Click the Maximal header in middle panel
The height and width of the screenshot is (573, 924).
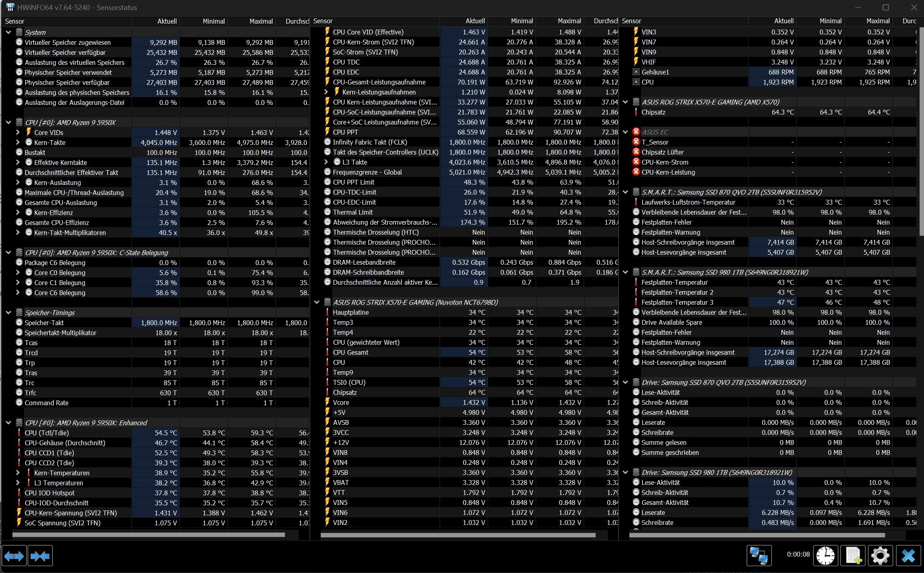[569, 21]
